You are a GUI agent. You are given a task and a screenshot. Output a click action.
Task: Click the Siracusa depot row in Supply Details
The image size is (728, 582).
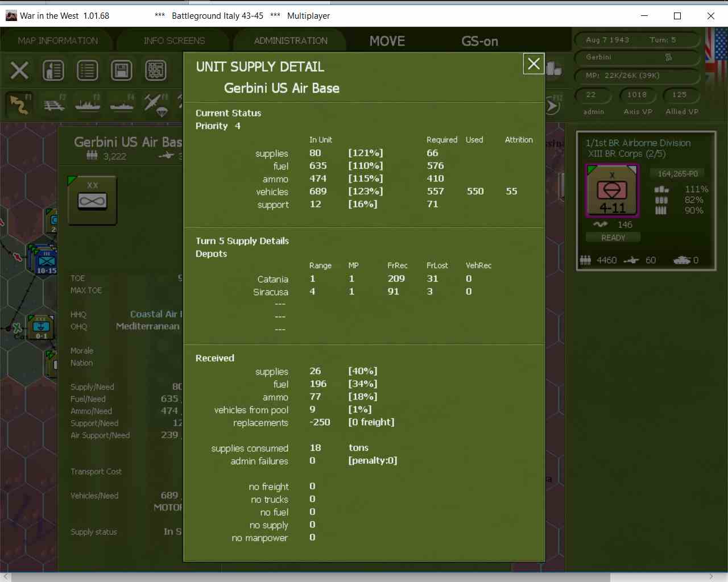pos(364,292)
